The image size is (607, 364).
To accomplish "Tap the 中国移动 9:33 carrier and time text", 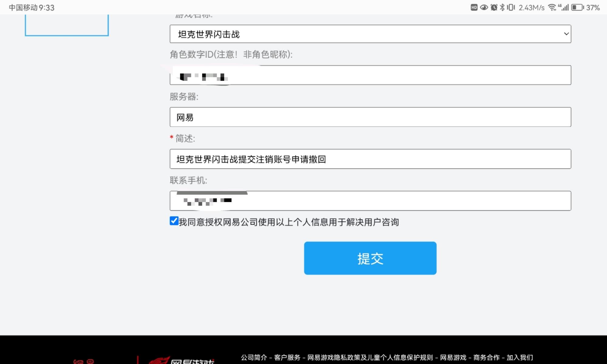I will 32,8.
